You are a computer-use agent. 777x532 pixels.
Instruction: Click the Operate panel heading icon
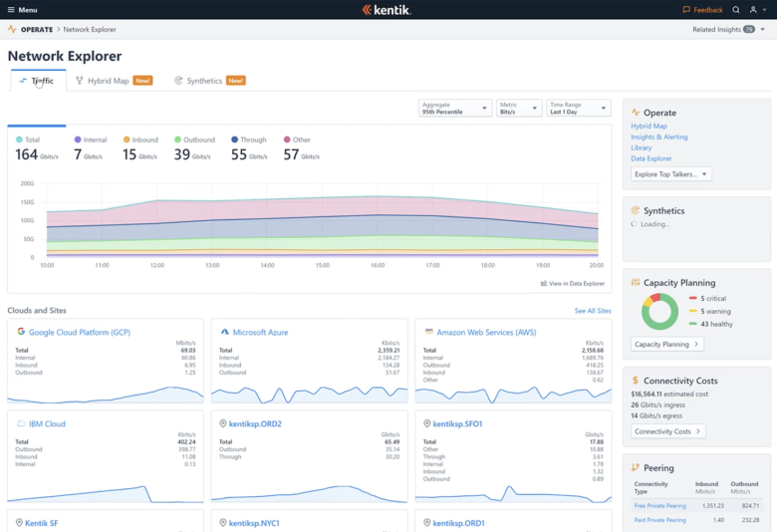636,113
